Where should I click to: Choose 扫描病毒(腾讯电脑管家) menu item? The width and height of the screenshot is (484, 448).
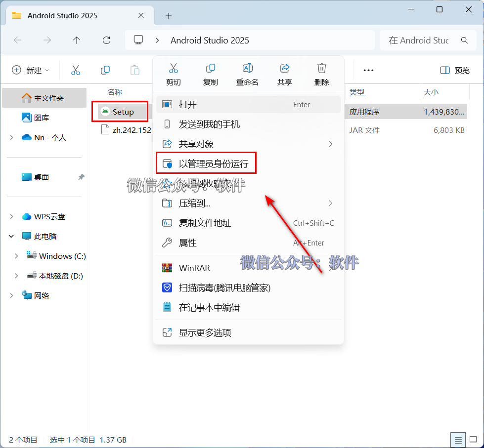tap(248, 287)
